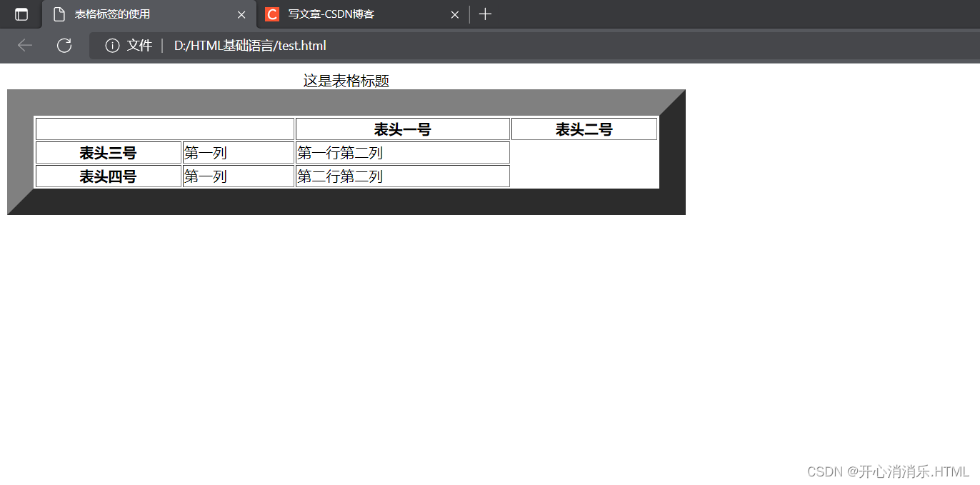Close the 写文章-CSDN博客 tab
Screen dimensions: 980x485
(454, 14)
